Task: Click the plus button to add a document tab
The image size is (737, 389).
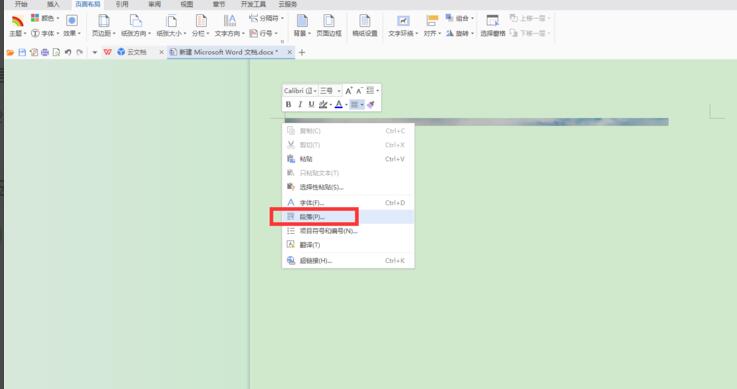Action: [x=302, y=52]
